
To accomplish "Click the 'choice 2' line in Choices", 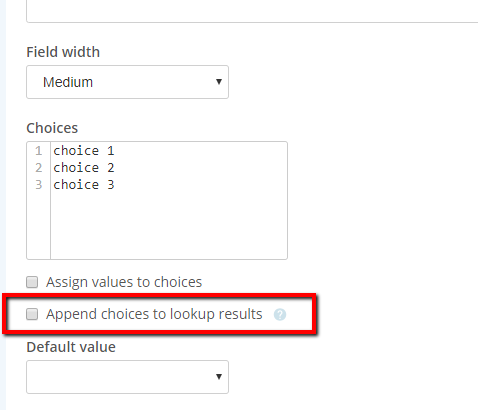I will coord(84,168).
